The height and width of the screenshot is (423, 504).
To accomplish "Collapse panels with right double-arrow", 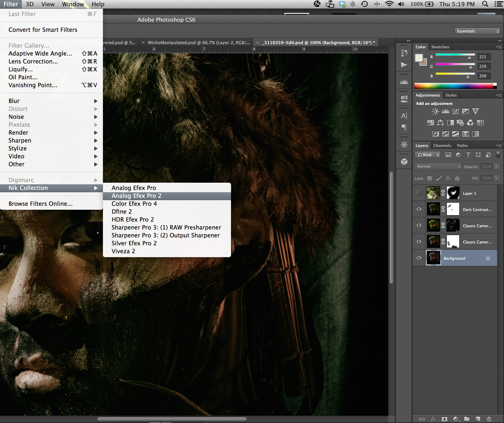I will (x=500, y=41).
